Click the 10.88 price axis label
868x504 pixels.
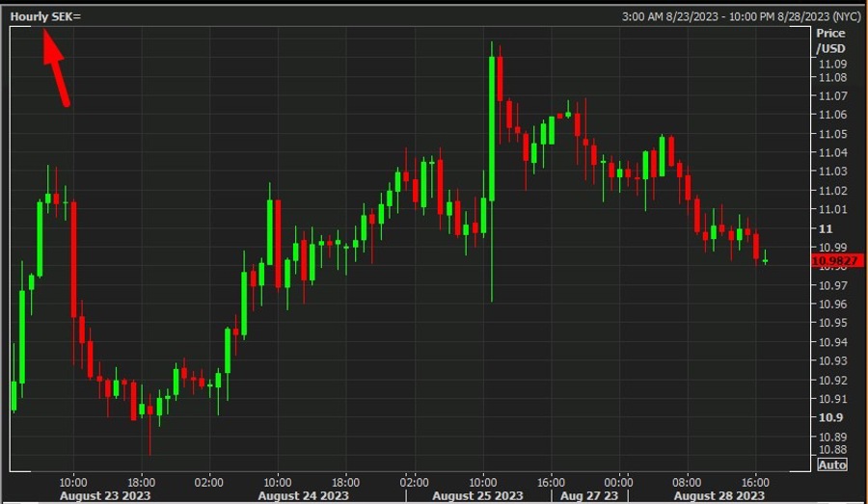[x=832, y=449]
